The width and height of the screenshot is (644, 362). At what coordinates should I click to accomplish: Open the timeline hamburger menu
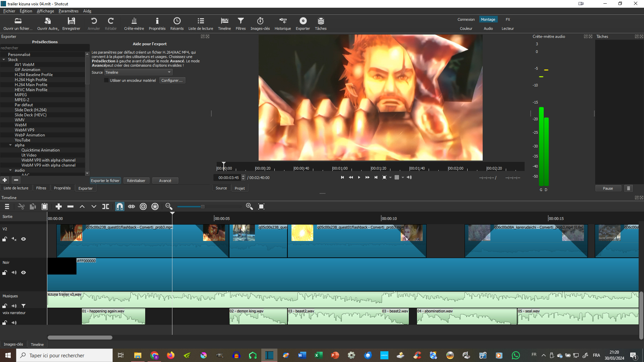(x=7, y=206)
